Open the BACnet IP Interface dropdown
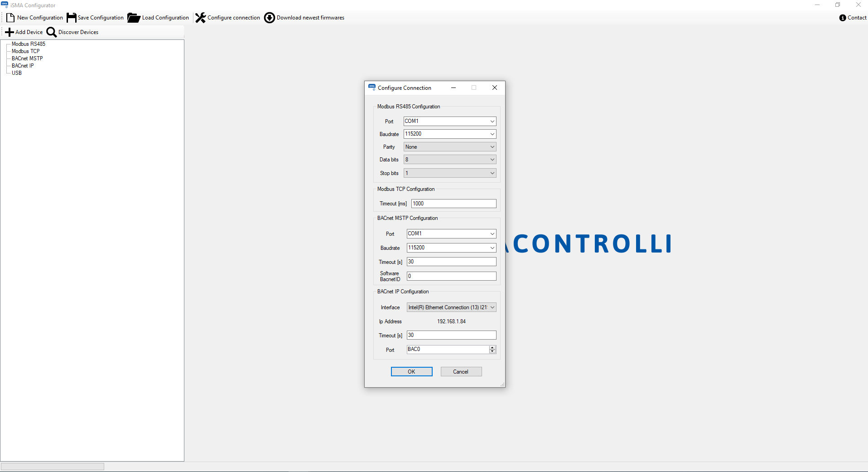This screenshot has width=868, height=472. [492, 307]
